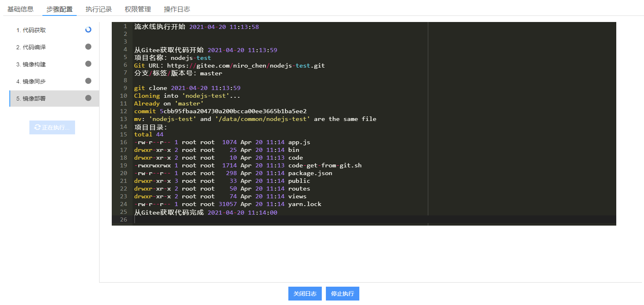Click the routes directory listing line
Viewport: 644px width, 305px height.
click(222, 189)
